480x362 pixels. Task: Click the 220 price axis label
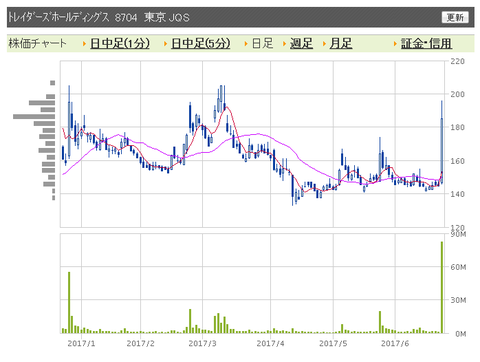point(457,61)
